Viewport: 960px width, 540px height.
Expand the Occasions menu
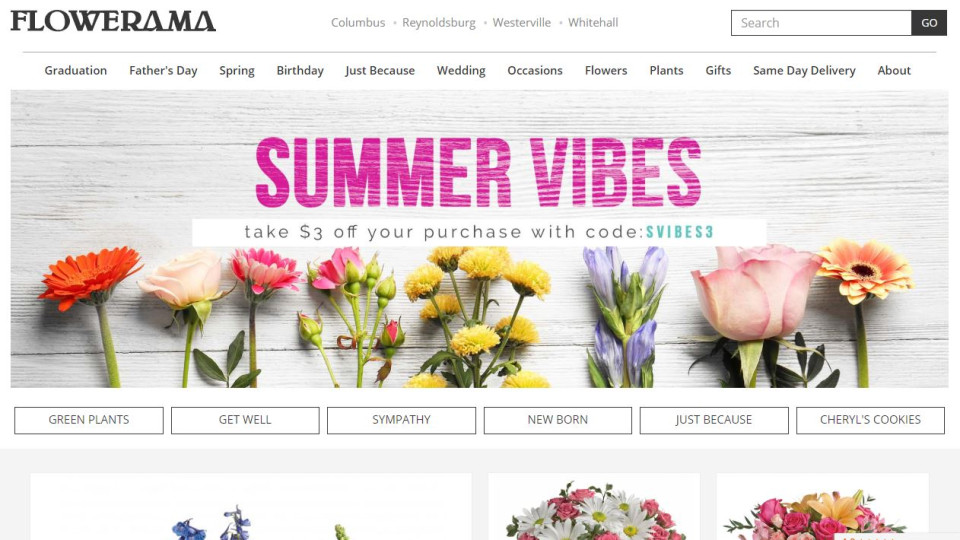pyautogui.click(x=534, y=70)
